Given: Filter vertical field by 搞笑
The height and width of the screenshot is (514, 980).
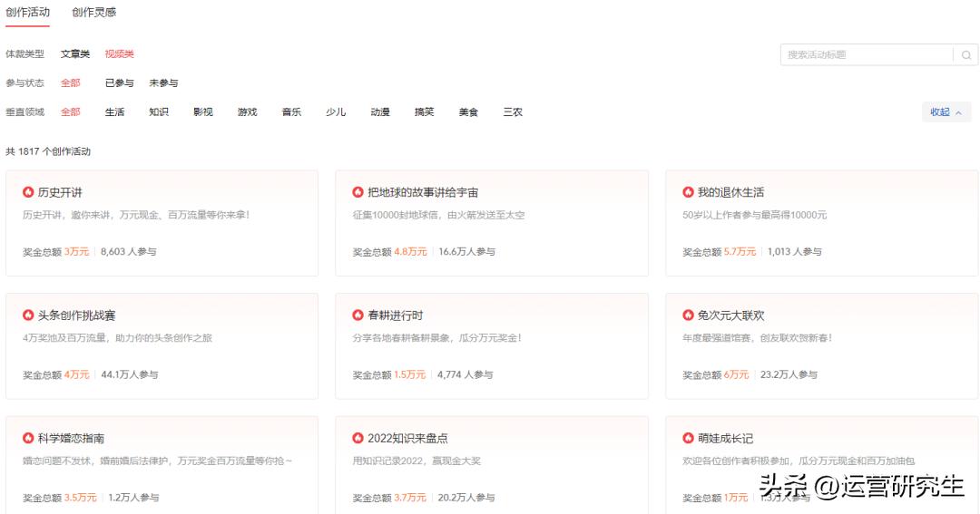Looking at the screenshot, I should point(425,112).
